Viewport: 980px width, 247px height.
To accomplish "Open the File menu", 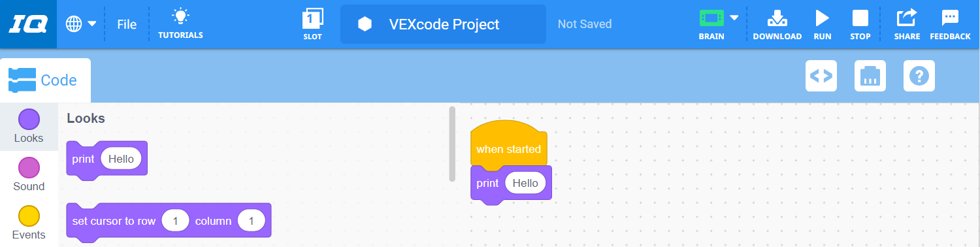I will (x=127, y=24).
